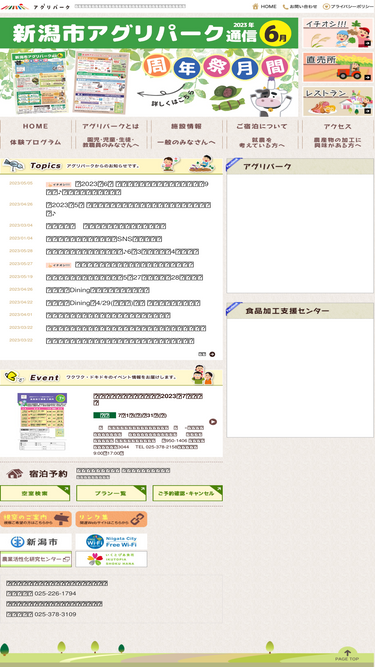Click the more arrow icon below Topics list
Viewport: 375px width, 667px height.
212,354
